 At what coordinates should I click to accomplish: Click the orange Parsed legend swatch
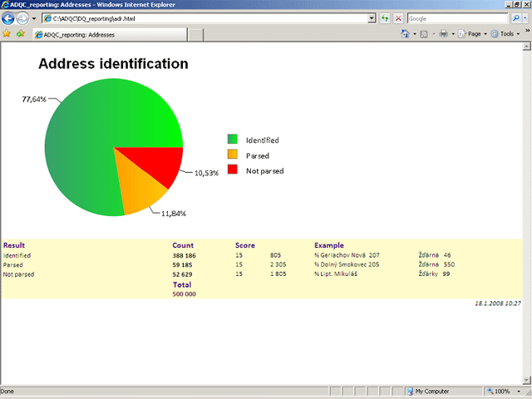[x=233, y=154]
